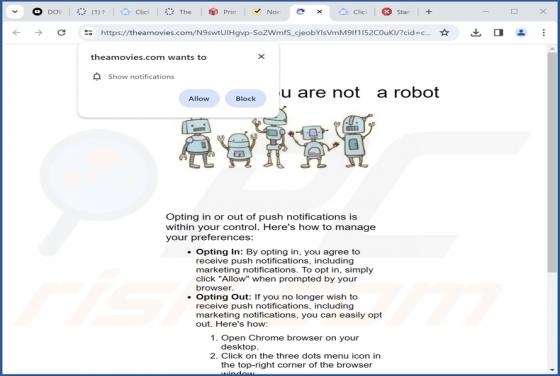
Task: Click the address bar URL field
Action: (x=266, y=32)
